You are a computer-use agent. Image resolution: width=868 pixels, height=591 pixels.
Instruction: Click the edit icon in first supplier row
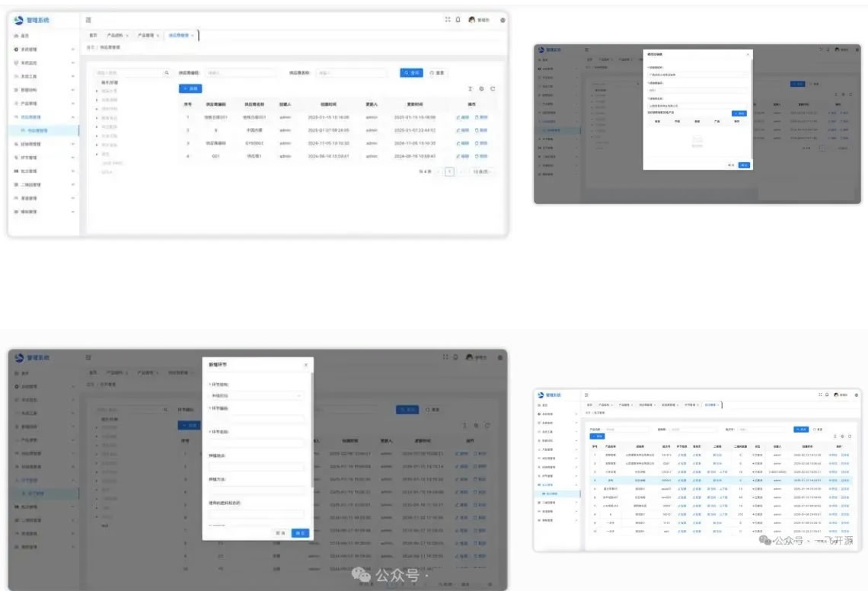pyautogui.click(x=462, y=117)
